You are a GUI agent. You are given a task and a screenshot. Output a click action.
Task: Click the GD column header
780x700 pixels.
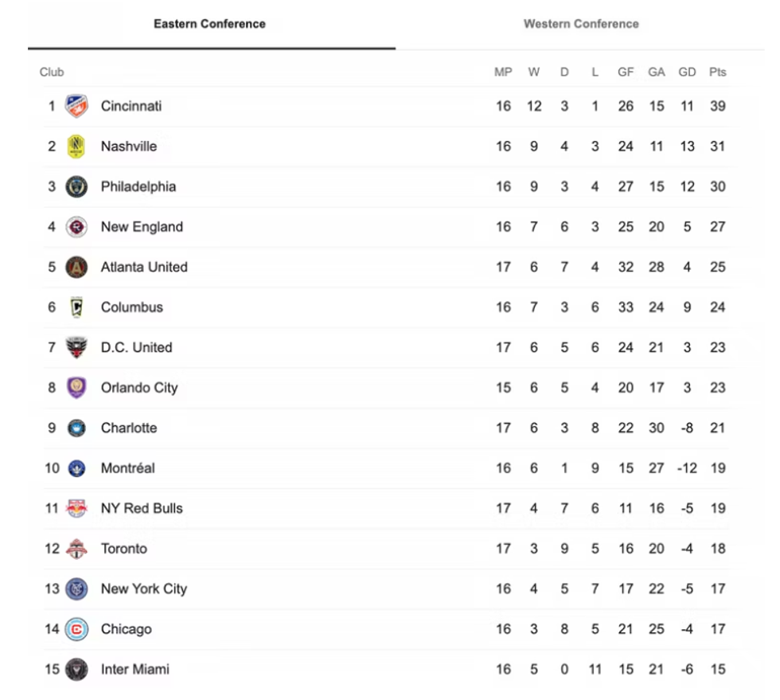[x=687, y=72]
